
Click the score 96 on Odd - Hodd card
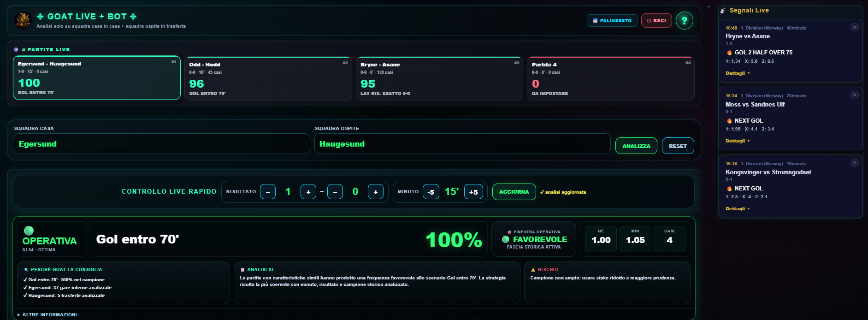196,84
